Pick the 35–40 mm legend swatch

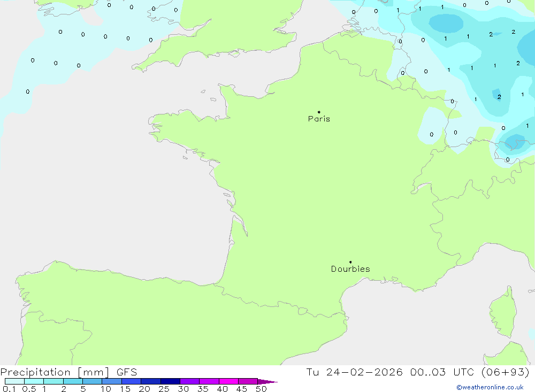209,381
